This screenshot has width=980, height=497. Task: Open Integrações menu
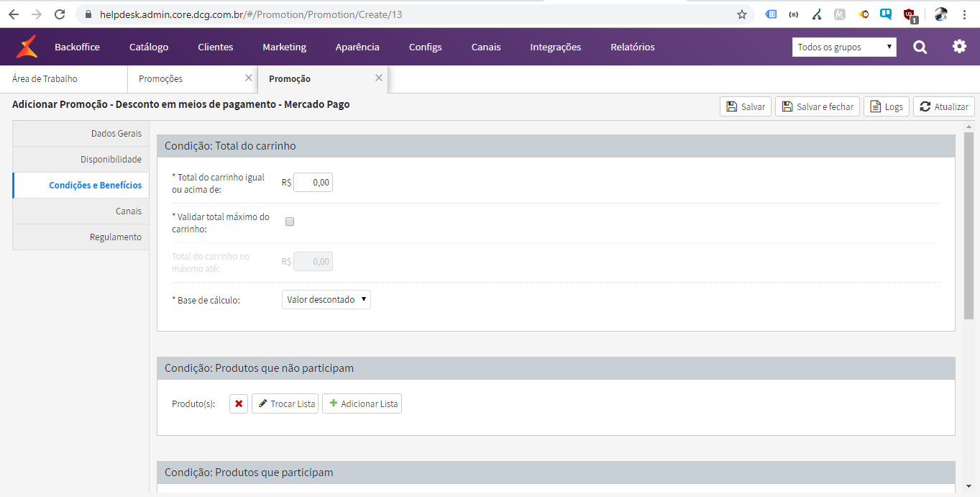[556, 47]
